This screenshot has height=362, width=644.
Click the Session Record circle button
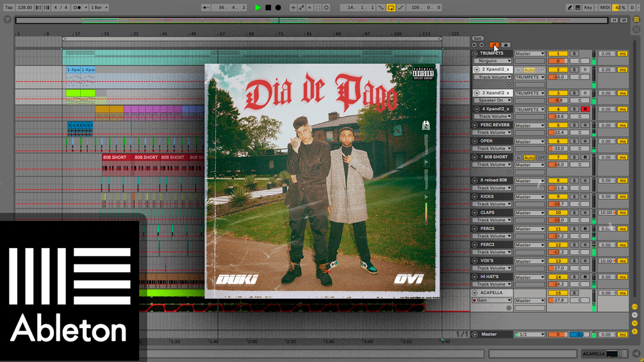click(x=327, y=8)
